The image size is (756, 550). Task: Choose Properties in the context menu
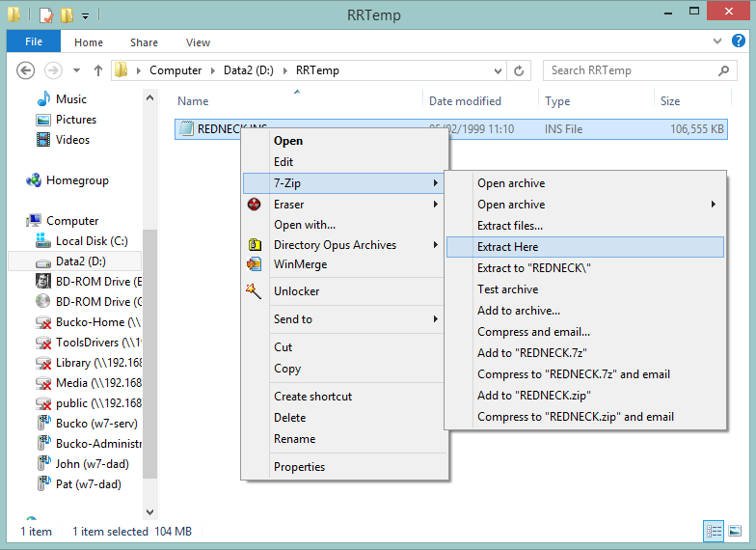299,467
